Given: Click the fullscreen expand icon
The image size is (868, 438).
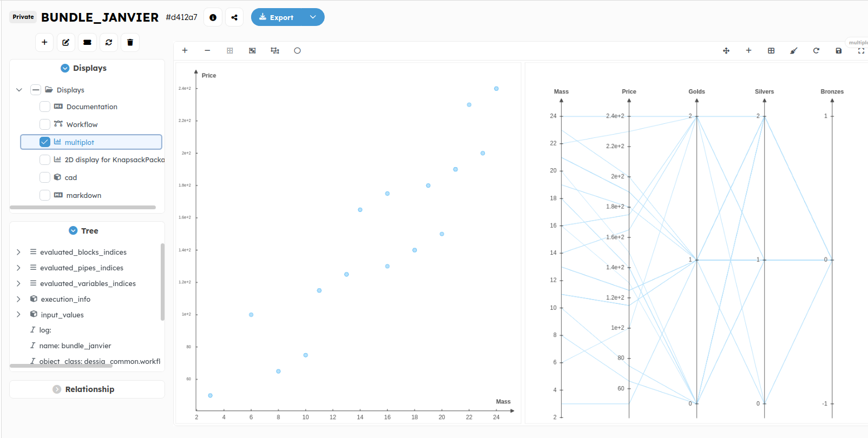Looking at the screenshot, I should click(861, 50).
